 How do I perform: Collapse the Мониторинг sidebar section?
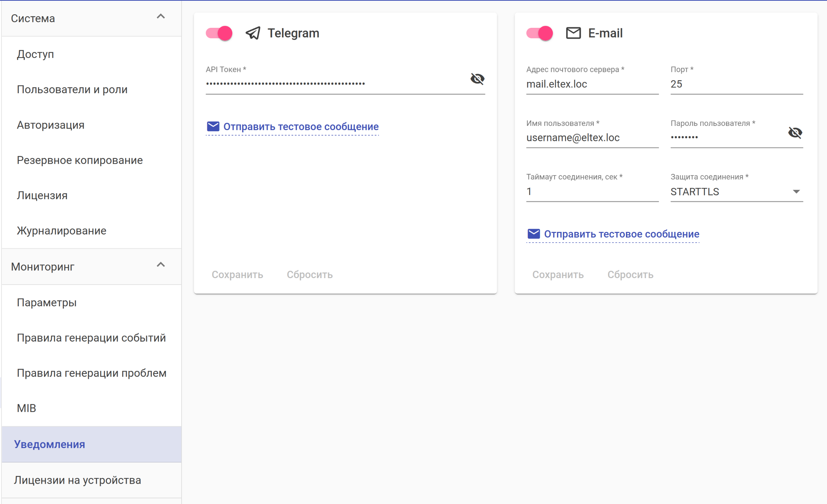click(x=161, y=265)
